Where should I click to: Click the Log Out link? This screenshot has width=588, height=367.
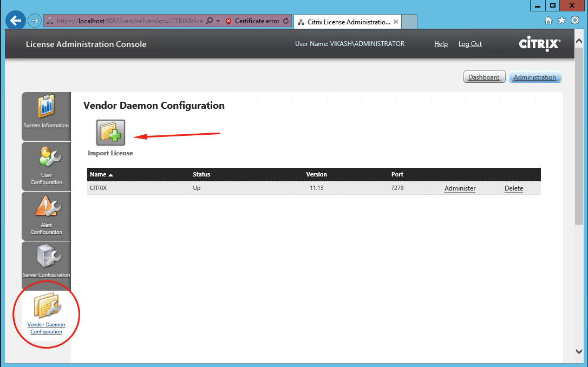point(471,44)
